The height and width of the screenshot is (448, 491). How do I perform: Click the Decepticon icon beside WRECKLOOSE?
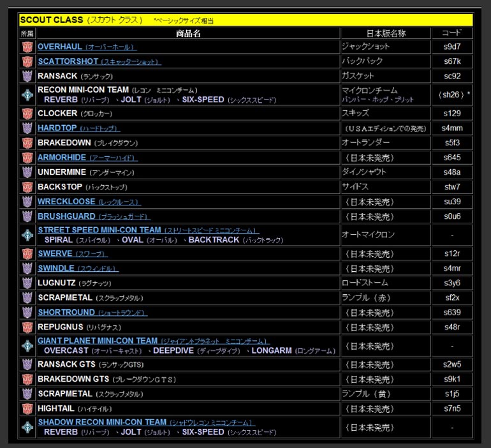pos(27,202)
